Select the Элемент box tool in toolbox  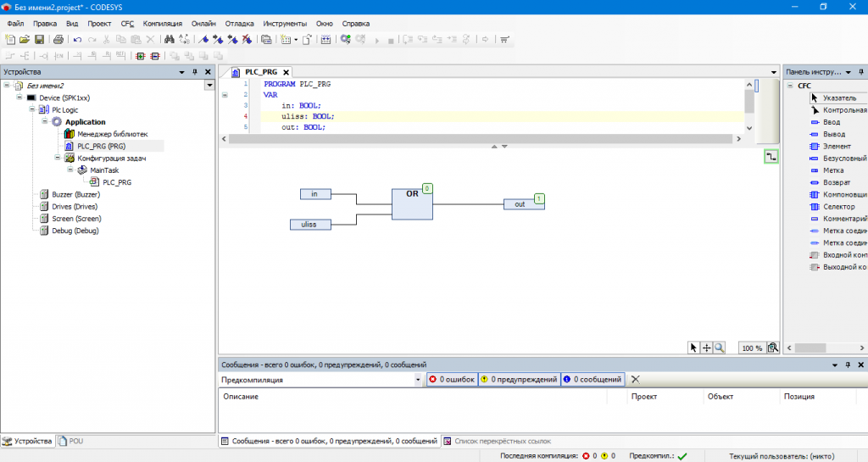[837, 147]
